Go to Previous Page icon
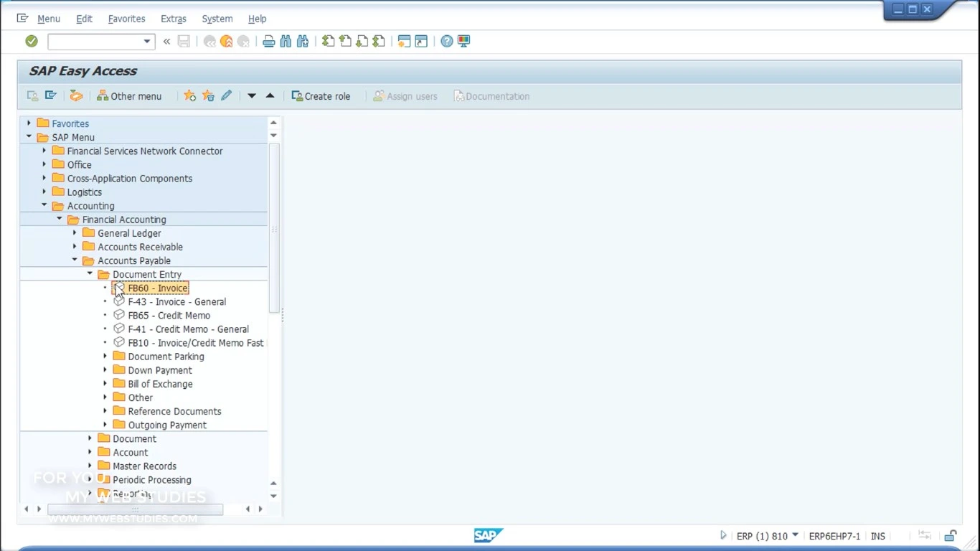The height and width of the screenshot is (551, 980). [345, 42]
